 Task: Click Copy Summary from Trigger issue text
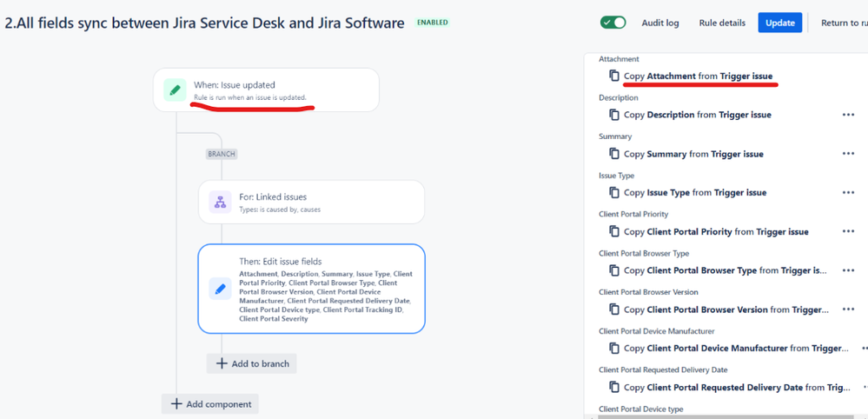tap(693, 154)
